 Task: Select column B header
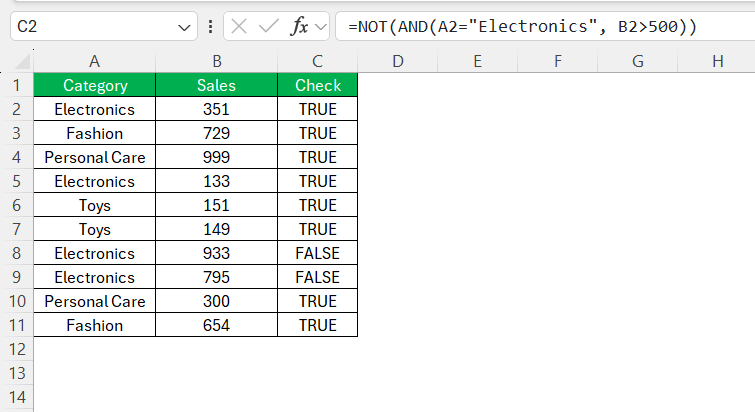217,61
